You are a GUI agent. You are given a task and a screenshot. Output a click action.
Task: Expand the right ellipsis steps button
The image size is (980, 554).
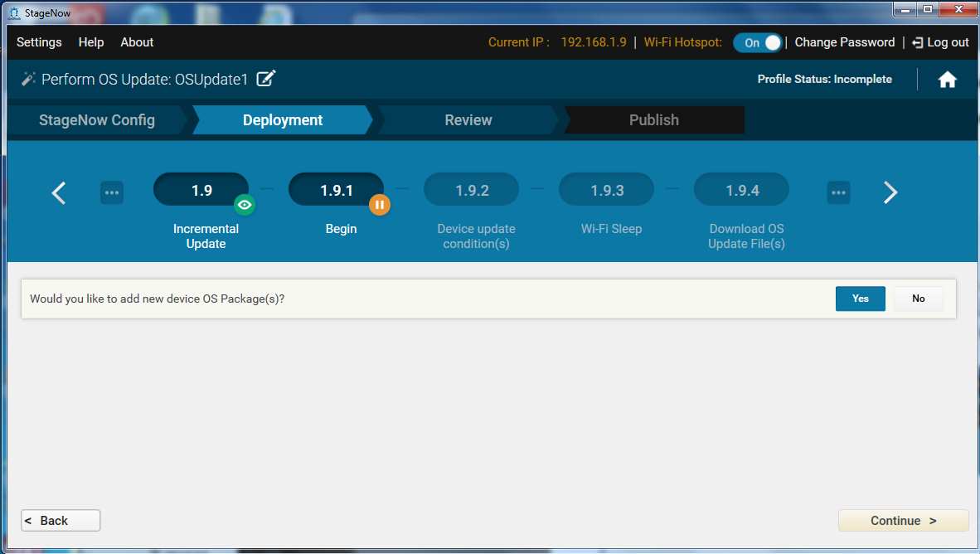838,192
